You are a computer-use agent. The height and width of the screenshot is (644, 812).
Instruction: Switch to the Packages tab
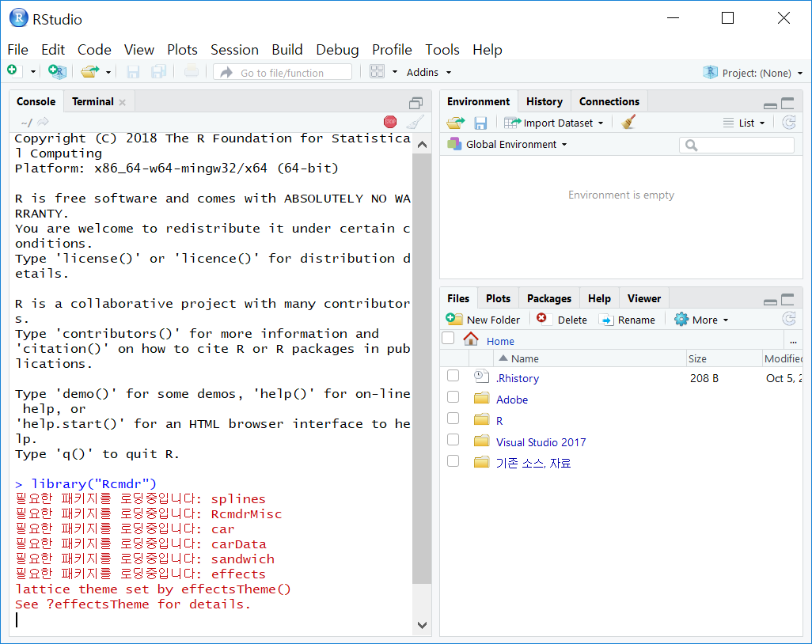(549, 299)
